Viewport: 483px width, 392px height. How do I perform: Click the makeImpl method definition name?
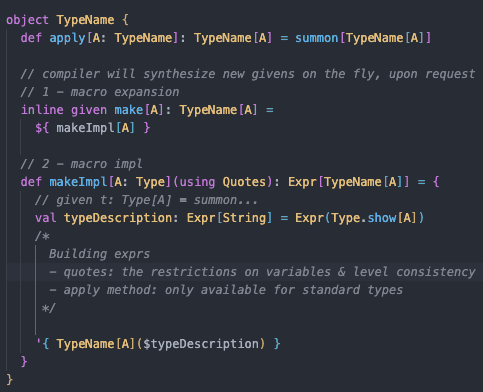click(78, 182)
